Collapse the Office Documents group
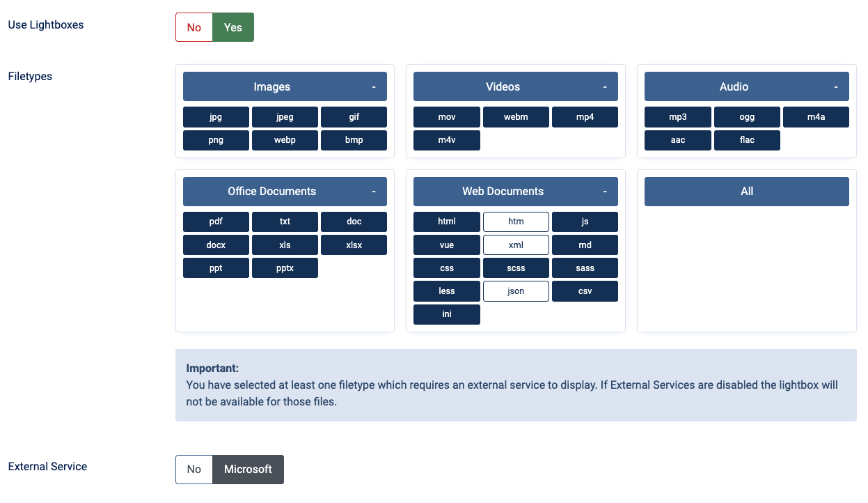The height and width of the screenshot is (503, 868). (374, 192)
